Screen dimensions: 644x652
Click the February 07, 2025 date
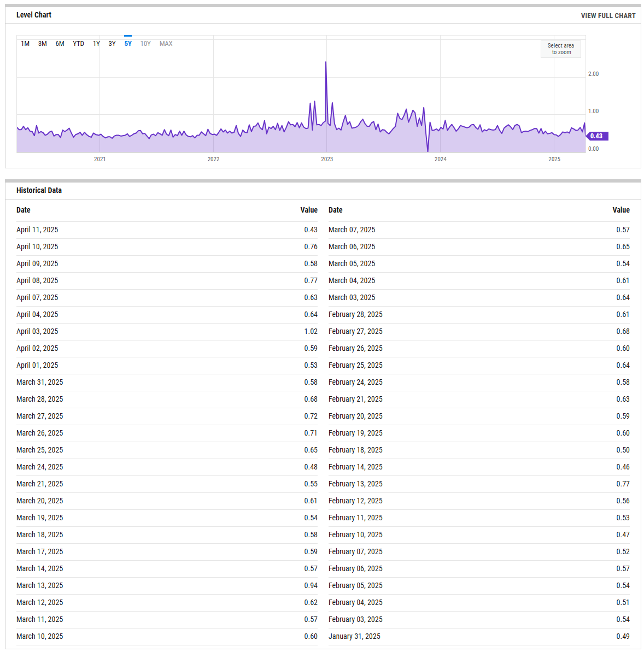pyautogui.click(x=355, y=552)
